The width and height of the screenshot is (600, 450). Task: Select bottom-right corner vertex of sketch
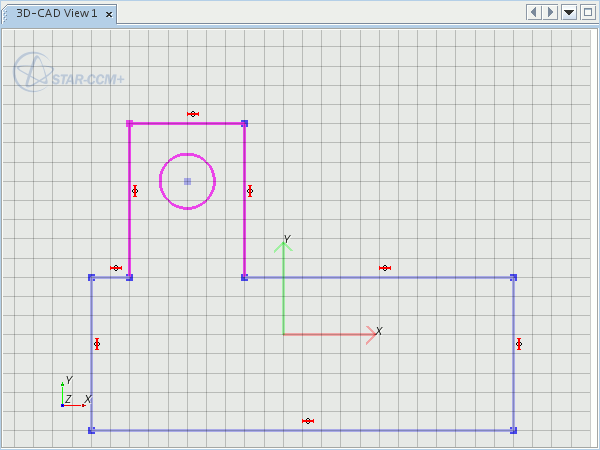click(513, 430)
